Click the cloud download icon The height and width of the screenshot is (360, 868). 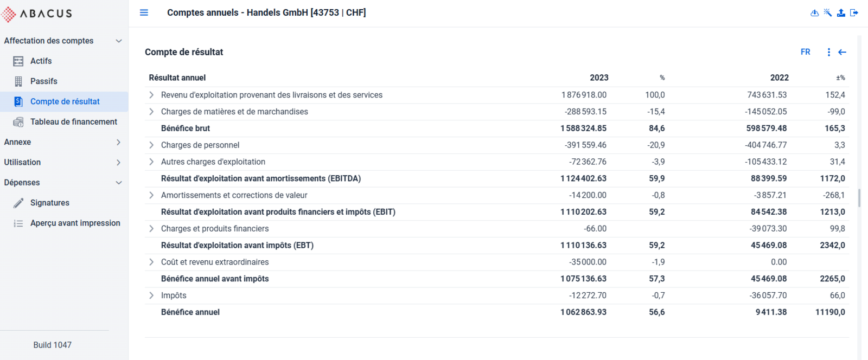tap(814, 13)
